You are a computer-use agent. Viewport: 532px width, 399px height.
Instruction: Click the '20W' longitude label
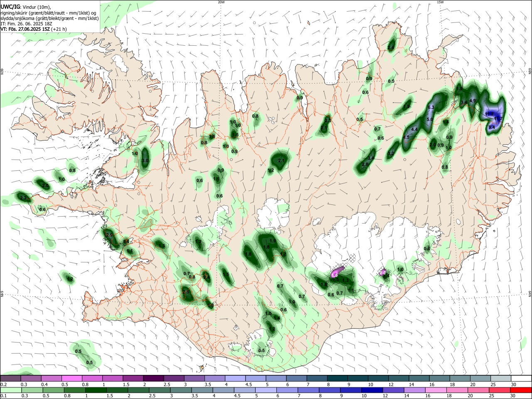click(221, 2)
